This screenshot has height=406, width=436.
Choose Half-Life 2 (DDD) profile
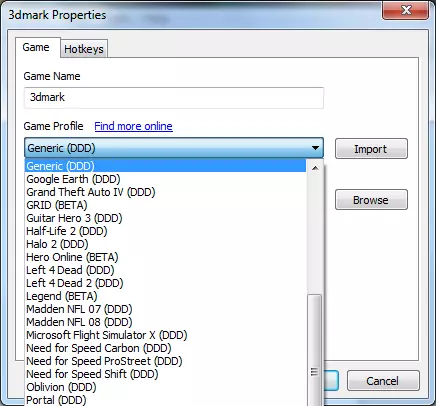pyautogui.click(x=165, y=231)
